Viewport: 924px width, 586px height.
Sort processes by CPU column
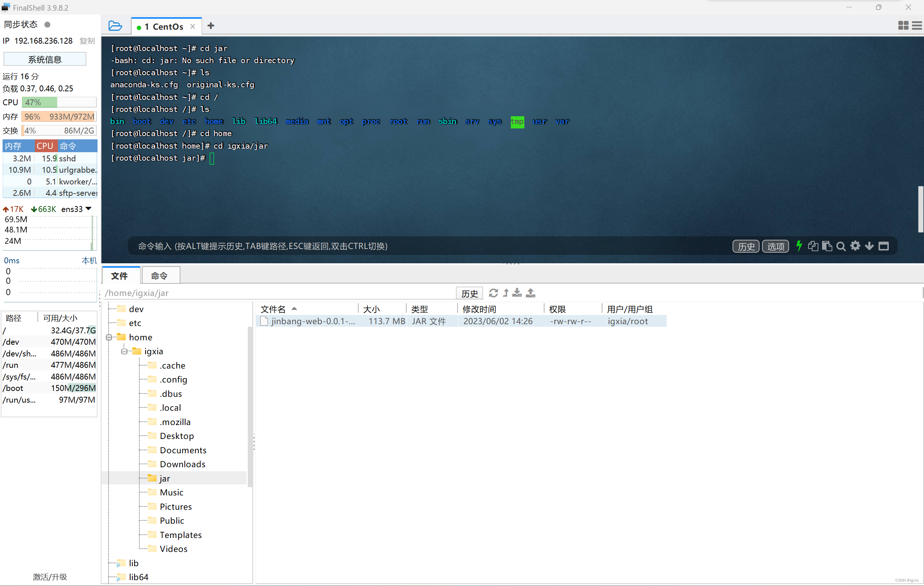[x=46, y=146]
